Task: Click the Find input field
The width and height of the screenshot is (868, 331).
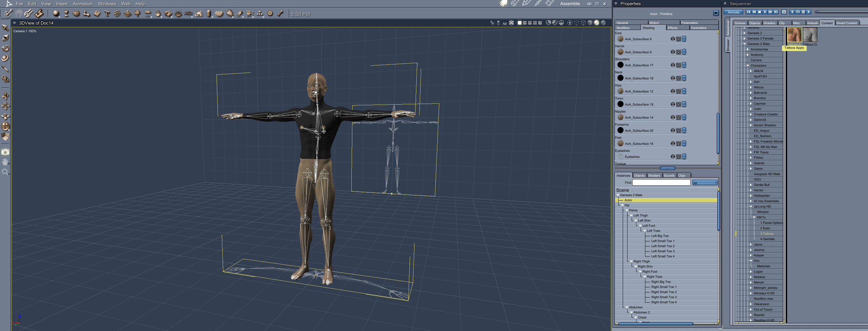Action: (661, 182)
